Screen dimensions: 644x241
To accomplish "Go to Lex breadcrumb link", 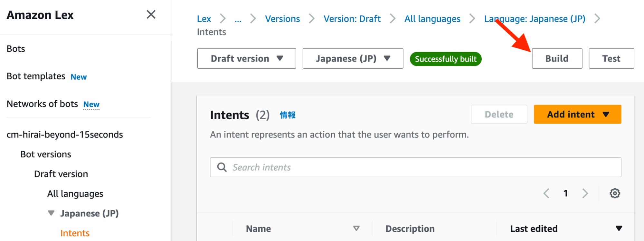I will pos(204,19).
